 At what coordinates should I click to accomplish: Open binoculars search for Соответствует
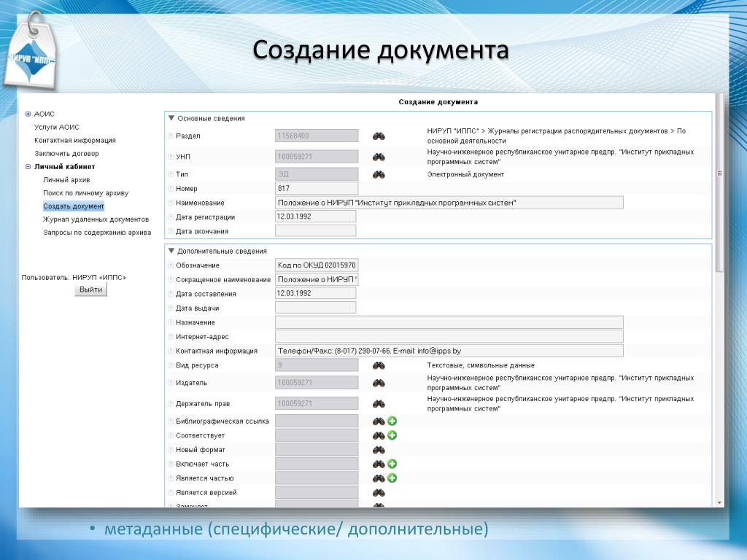click(x=379, y=435)
